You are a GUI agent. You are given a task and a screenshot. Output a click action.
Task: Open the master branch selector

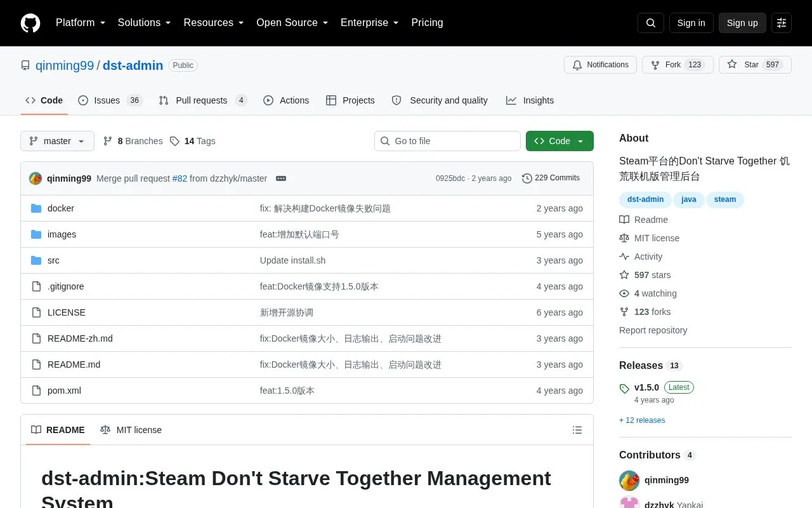point(57,141)
